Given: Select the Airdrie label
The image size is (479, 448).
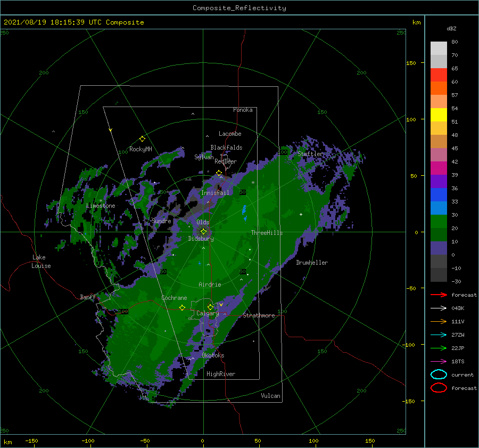Looking at the screenshot, I should click(x=210, y=284).
